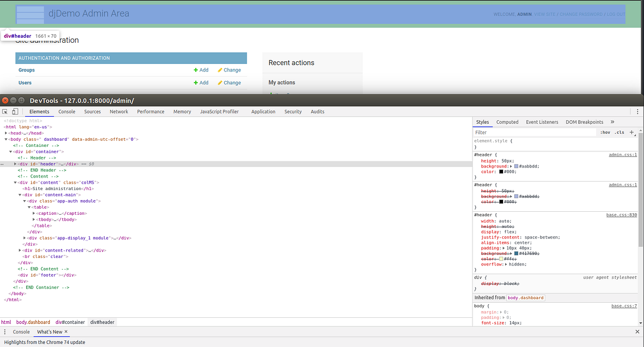Toggle the .cls class editor button
The image size is (644, 347).
(619, 132)
